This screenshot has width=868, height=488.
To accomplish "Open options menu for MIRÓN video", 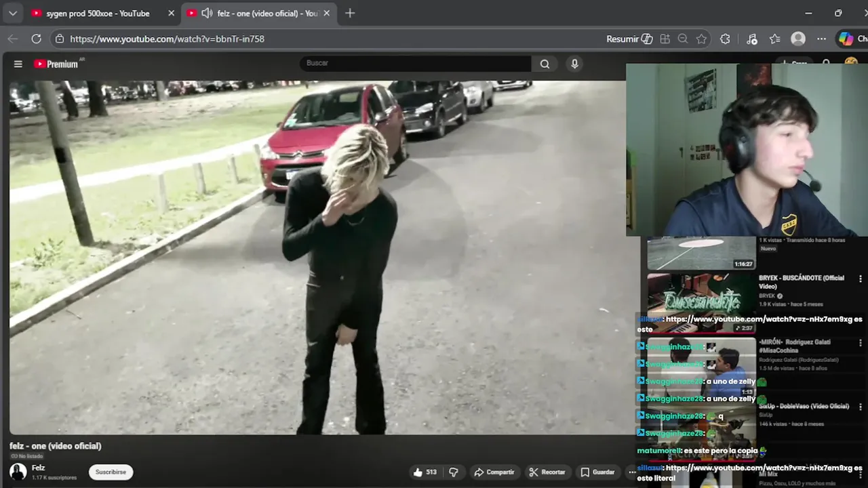I will pyautogui.click(x=861, y=342).
